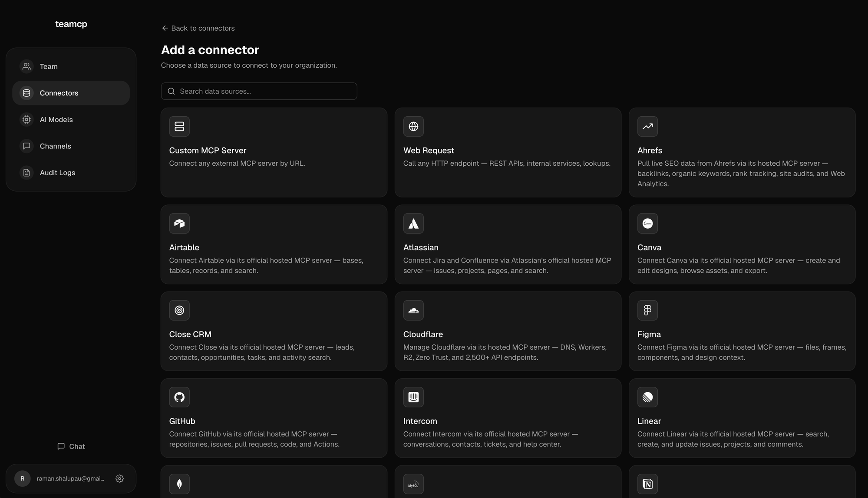Select the Cloudflare card title

(x=423, y=334)
